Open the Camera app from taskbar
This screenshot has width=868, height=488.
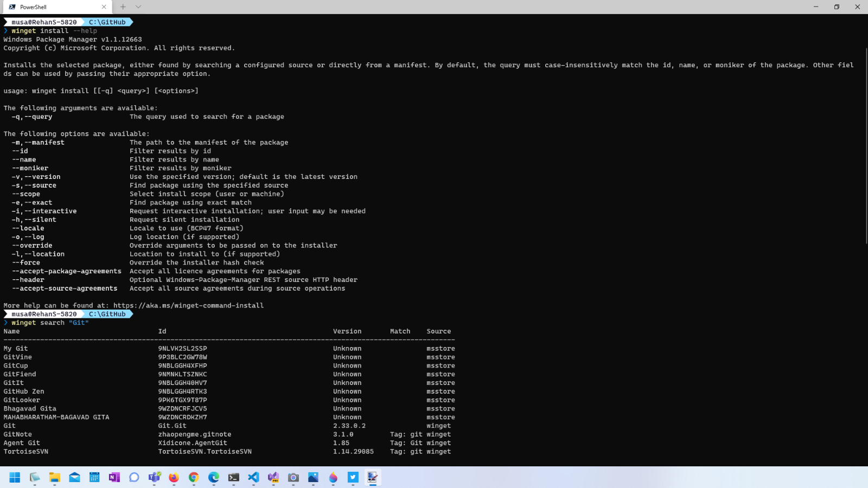click(x=293, y=477)
